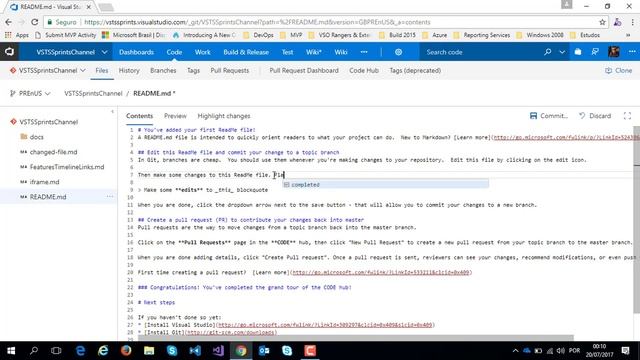Reload the browser page
This screenshot has width=640, height=360.
pos(35,22)
